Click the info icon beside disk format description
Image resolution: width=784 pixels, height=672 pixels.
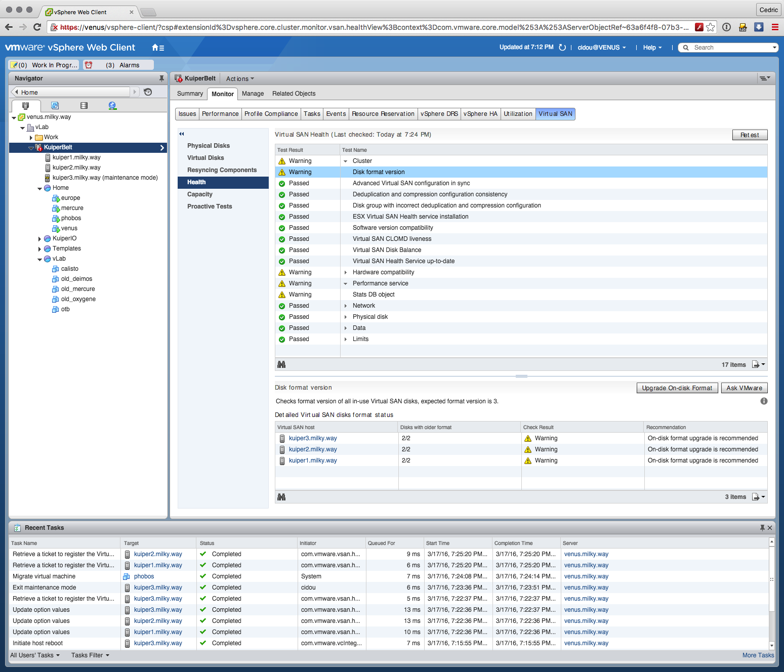tap(764, 401)
